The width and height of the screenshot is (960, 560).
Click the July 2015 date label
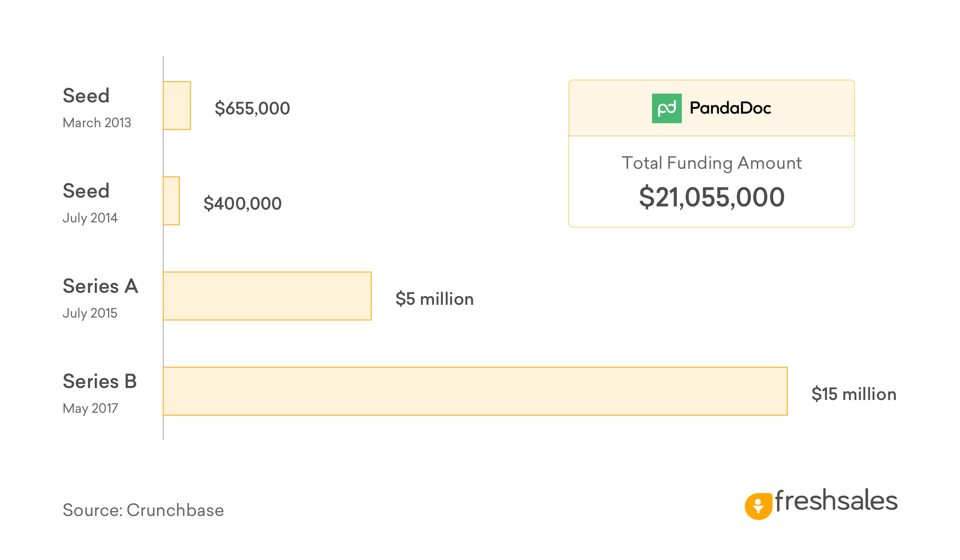[x=90, y=313]
